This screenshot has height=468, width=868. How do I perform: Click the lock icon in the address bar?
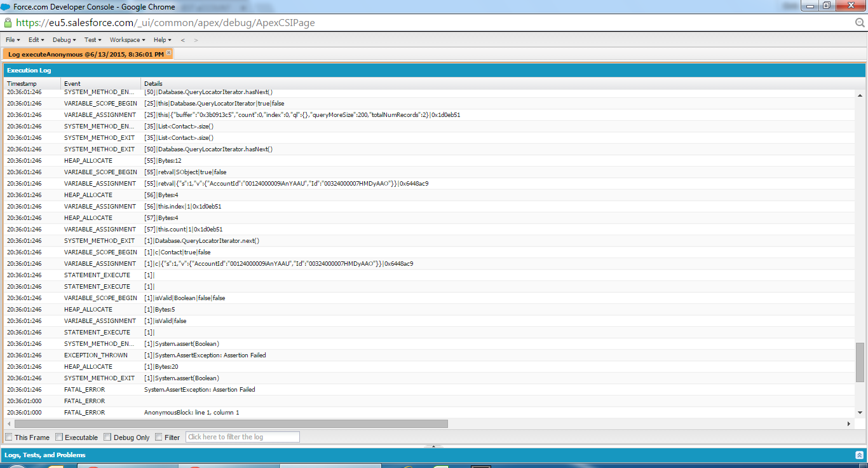[x=8, y=22]
